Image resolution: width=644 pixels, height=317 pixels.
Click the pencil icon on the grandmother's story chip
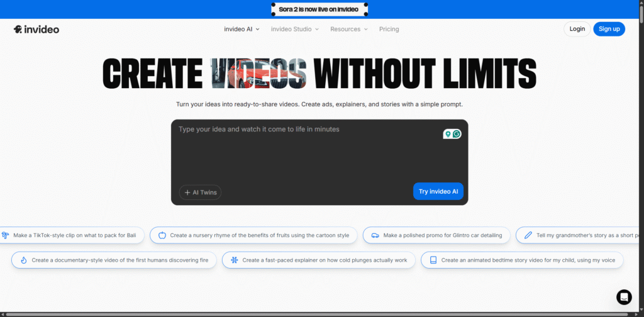528,235
